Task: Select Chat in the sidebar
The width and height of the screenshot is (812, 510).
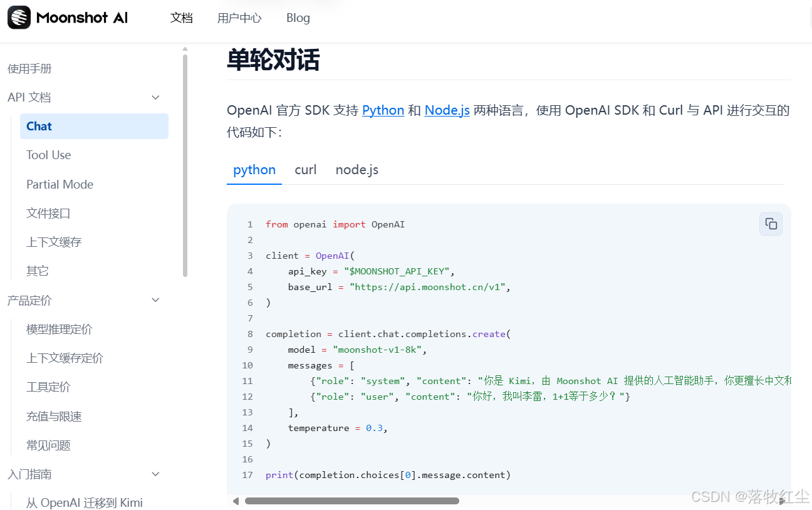Action: click(x=94, y=126)
